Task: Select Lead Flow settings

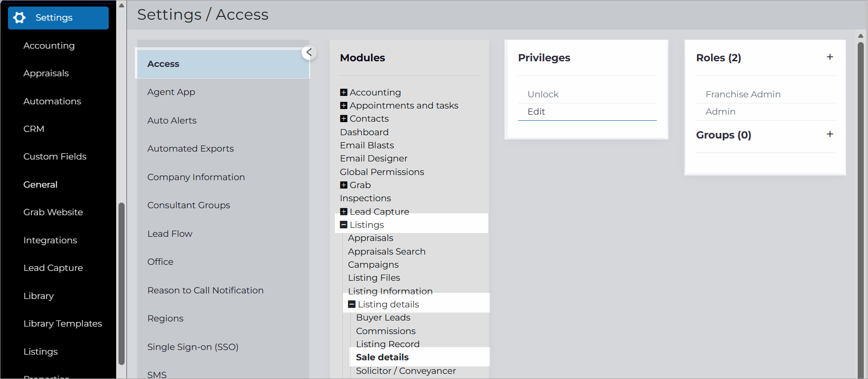Action: (x=170, y=233)
